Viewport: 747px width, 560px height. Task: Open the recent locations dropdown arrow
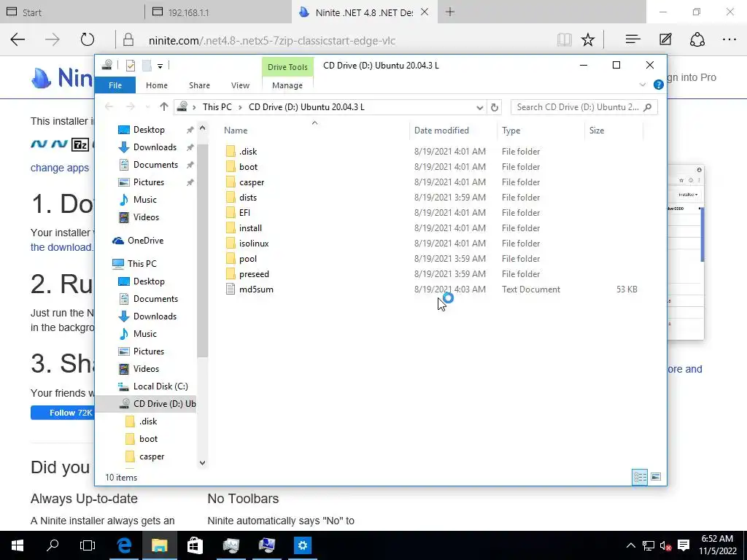pos(147,107)
